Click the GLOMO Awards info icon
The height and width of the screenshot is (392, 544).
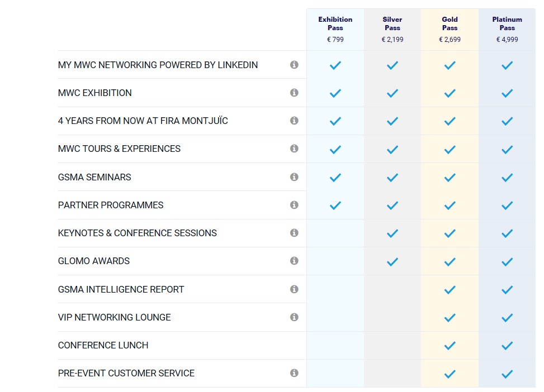click(294, 261)
